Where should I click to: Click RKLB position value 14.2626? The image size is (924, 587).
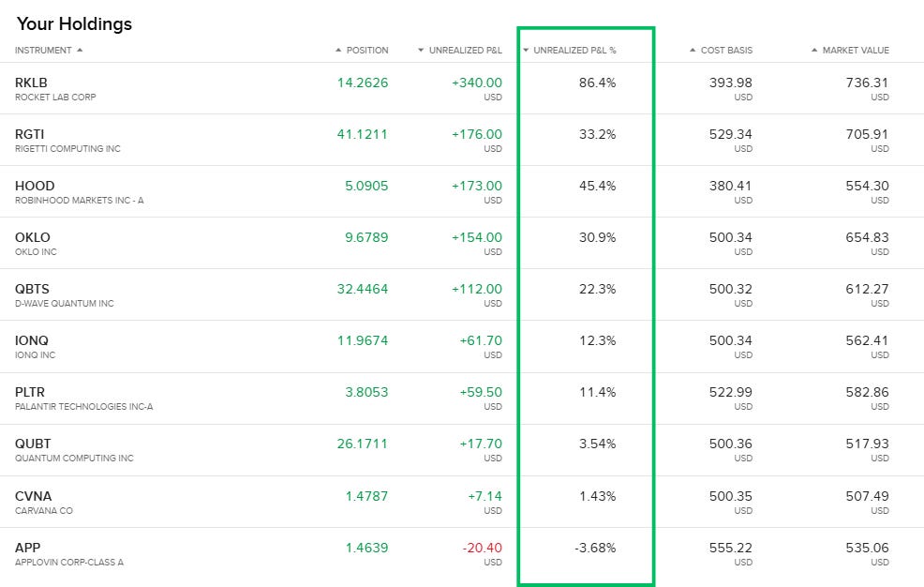pyautogui.click(x=363, y=83)
